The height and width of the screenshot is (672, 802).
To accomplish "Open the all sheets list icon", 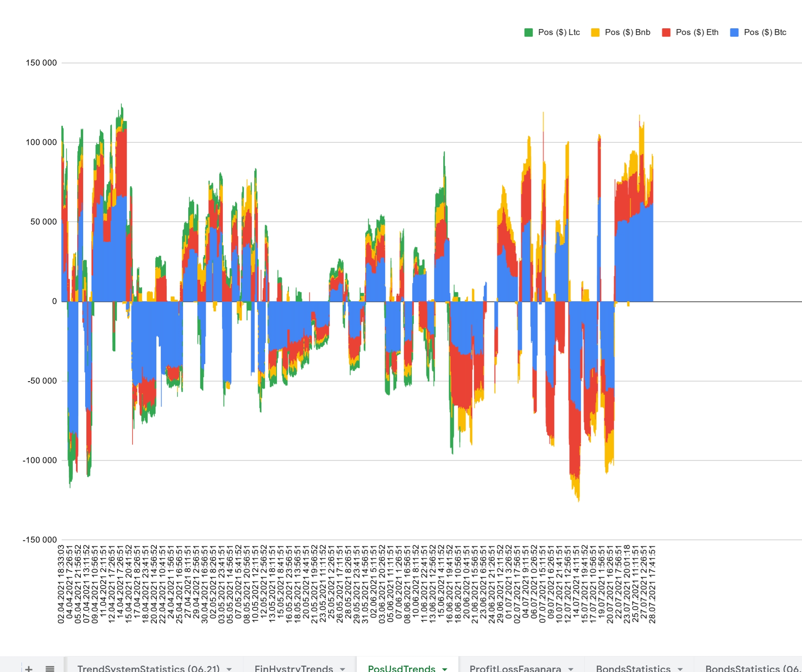I will (x=50, y=668).
